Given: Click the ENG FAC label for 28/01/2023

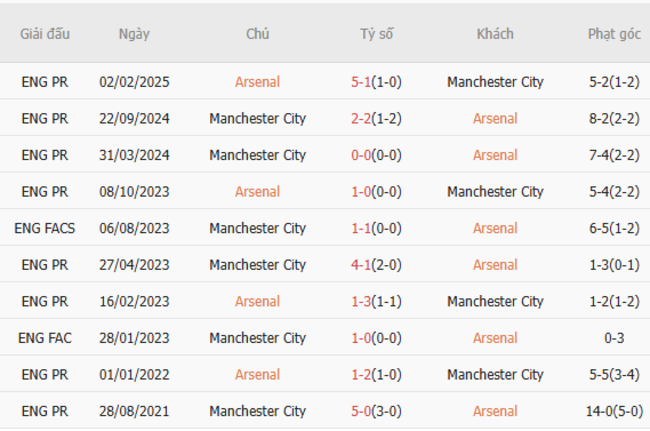Looking at the screenshot, I should (x=45, y=338).
